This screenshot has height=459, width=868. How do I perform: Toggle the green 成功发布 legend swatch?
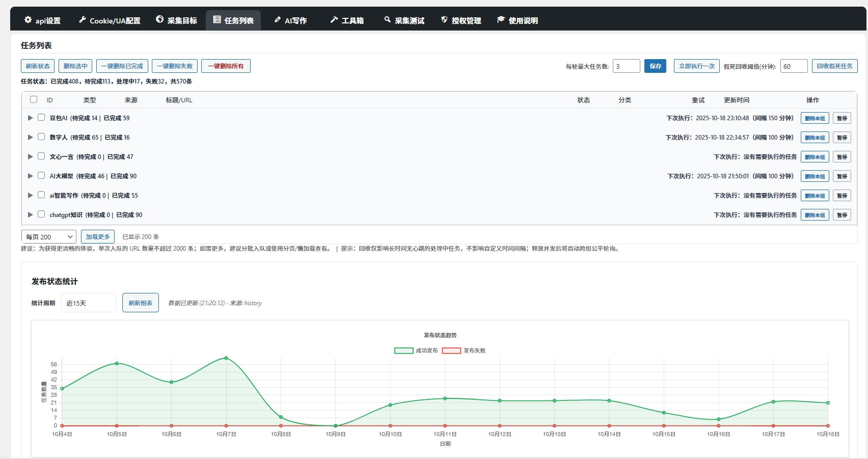pos(403,350)
